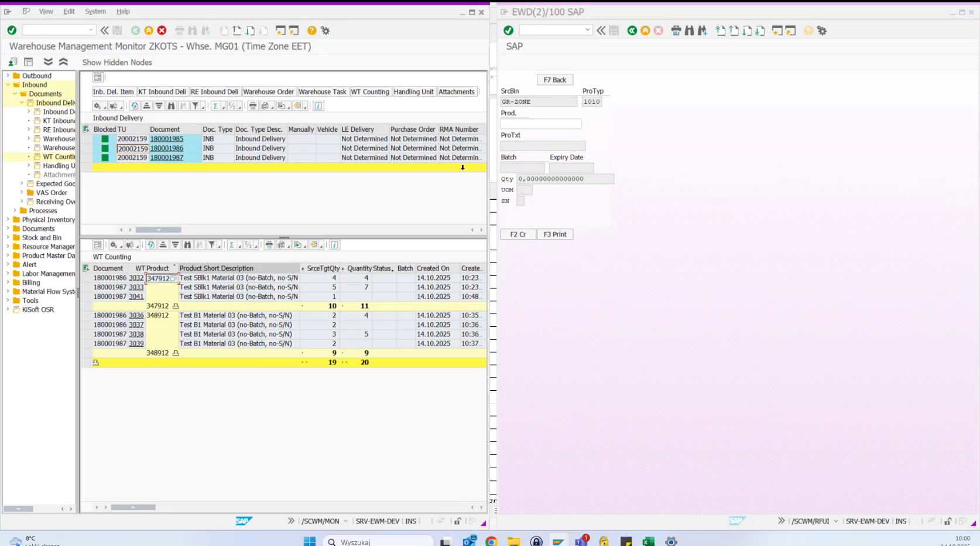Expand the Physical Inventory node in the tree
This screenshot has width=980, height=546.
(6, 219)
